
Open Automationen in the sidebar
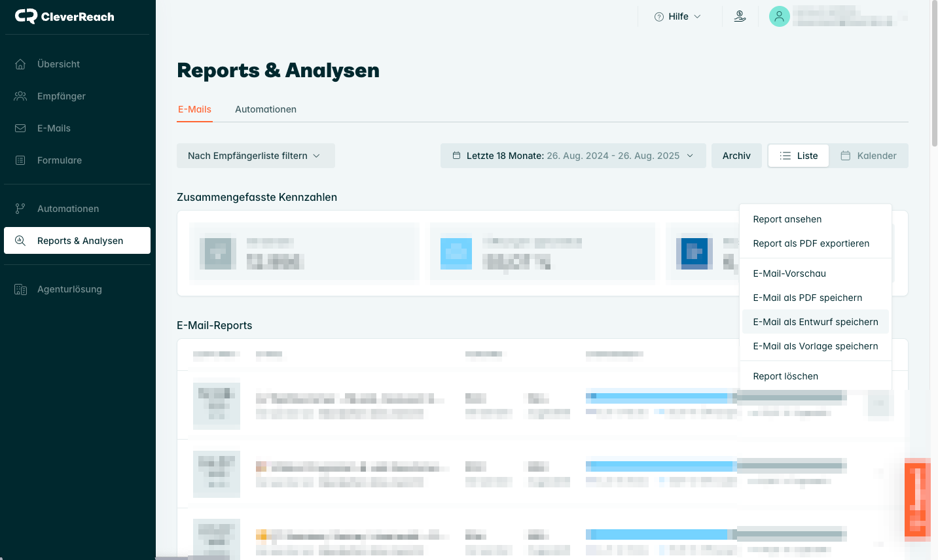pyautogui.click(x=67, y=209)
